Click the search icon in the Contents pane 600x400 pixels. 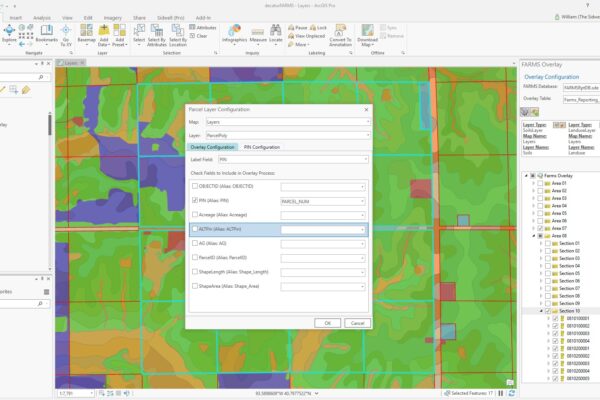(41, 77)
